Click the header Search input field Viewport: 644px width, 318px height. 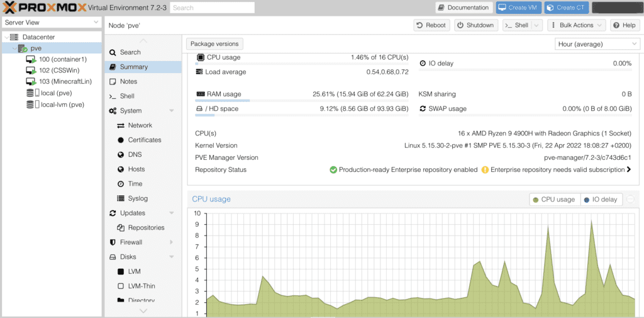coord(213,8)
